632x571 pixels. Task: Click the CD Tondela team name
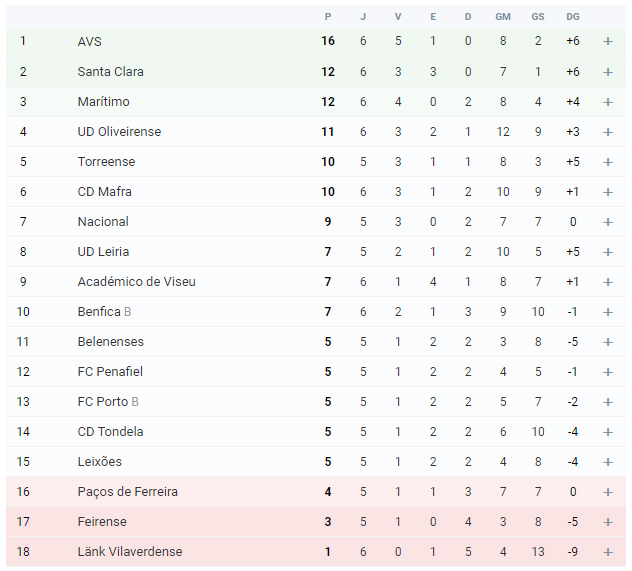[x=110, y=432]
